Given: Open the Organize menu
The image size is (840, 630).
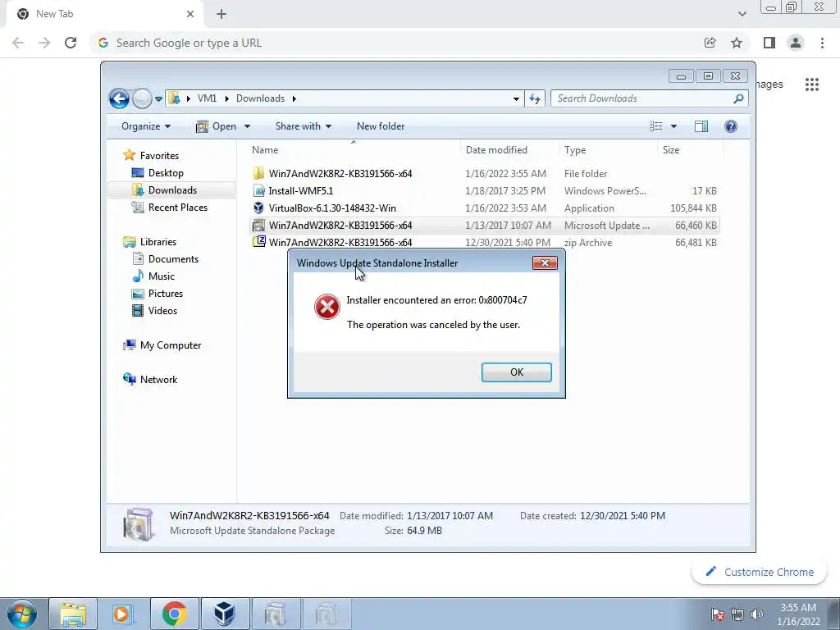Looking at the screenshot, I should [x=146, y=126].
